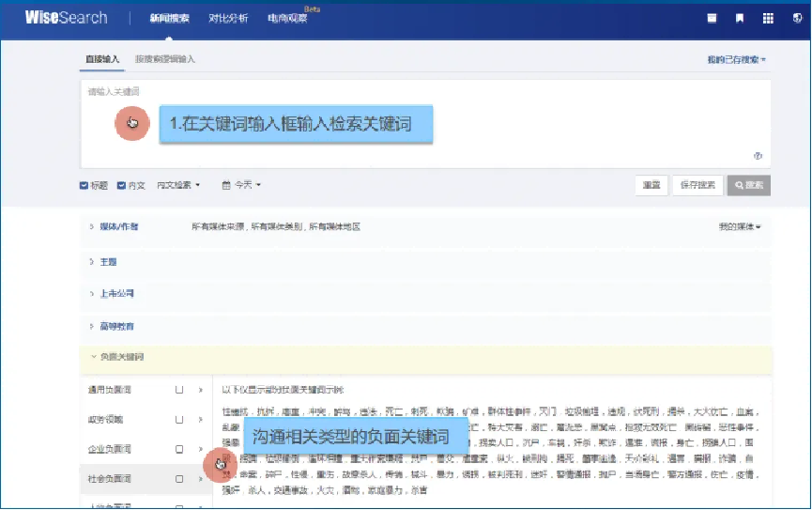Switch to the 按搜索逻辑输入 tab
This screenshot has height=510, width=812.
(x=165, y=59)
